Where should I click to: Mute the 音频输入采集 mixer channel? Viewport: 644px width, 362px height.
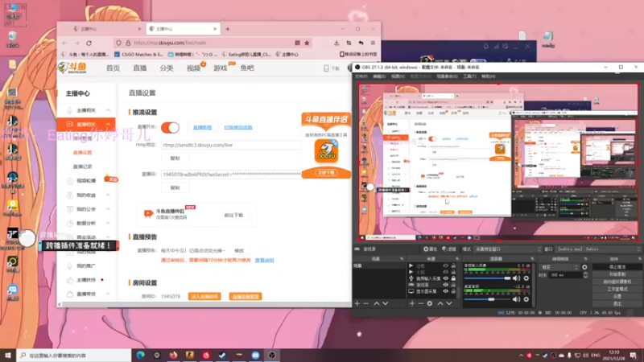(516, 278)
